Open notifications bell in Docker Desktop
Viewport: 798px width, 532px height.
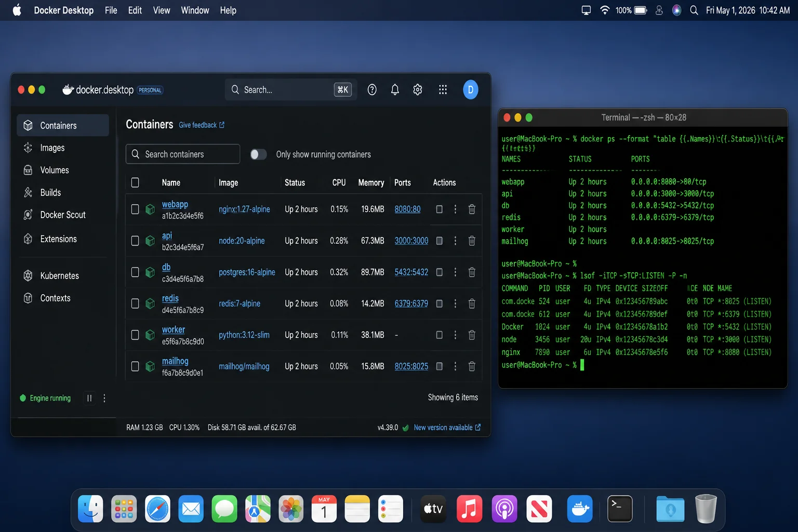point(395,90)
